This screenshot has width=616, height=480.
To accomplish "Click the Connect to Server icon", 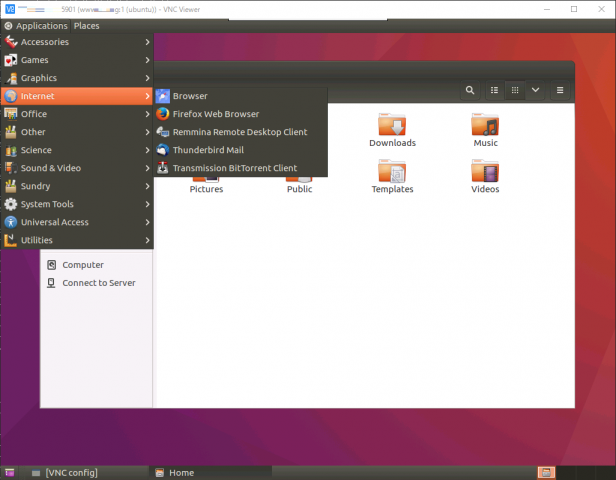I will click(x=51, y=283).
